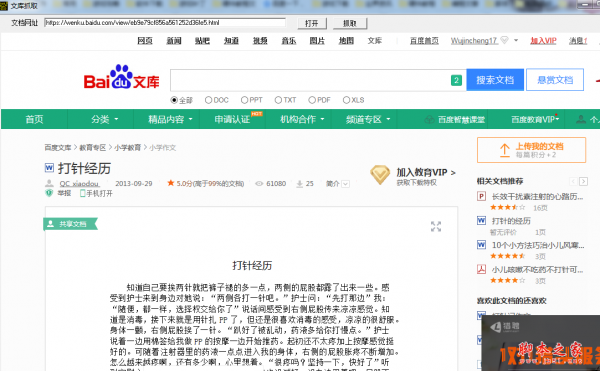
Task: Click the 打开 button
Action: click(312, 23)
